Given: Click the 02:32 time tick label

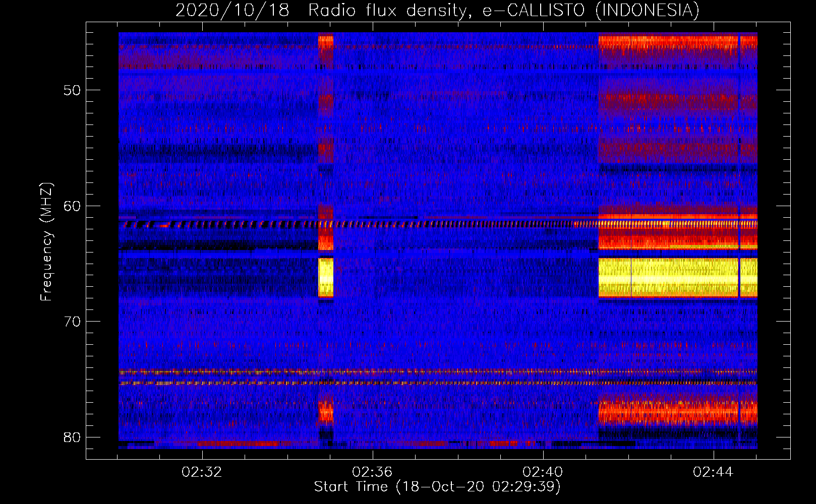Looking at the screenshot, I should (x=202, y=472).
